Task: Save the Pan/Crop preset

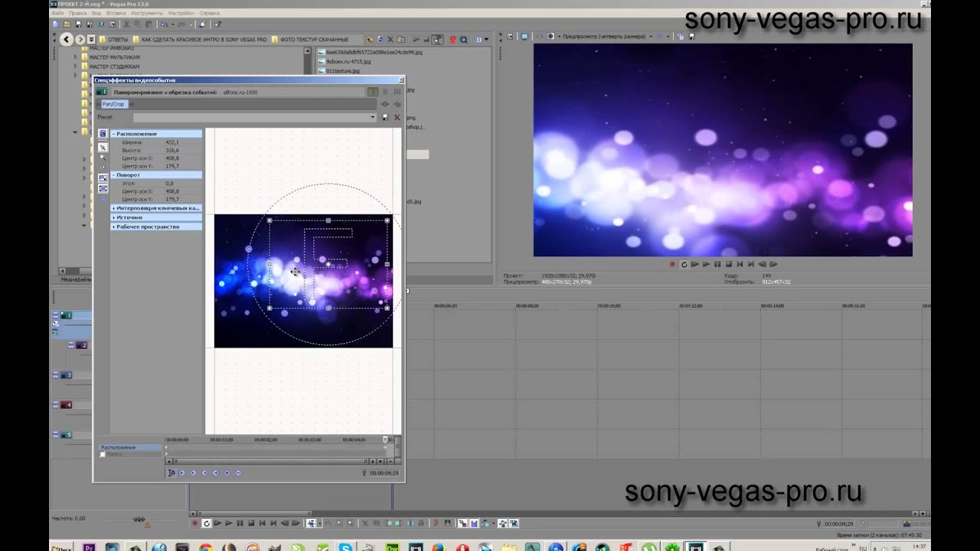Action: pos(385,117)
